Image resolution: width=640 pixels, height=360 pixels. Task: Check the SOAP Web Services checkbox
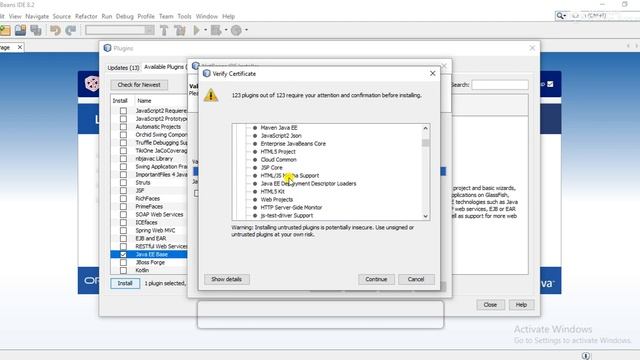tap(123, 214)
